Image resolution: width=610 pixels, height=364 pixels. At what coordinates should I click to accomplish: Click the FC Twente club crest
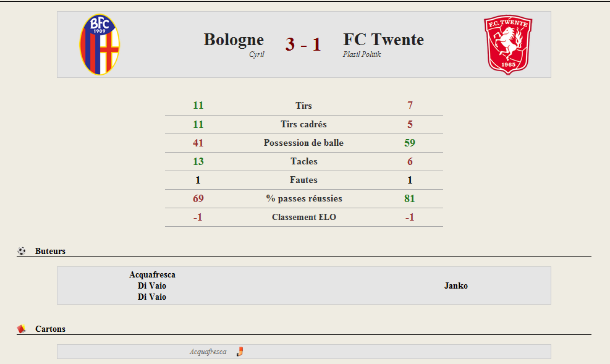point(507,44)
